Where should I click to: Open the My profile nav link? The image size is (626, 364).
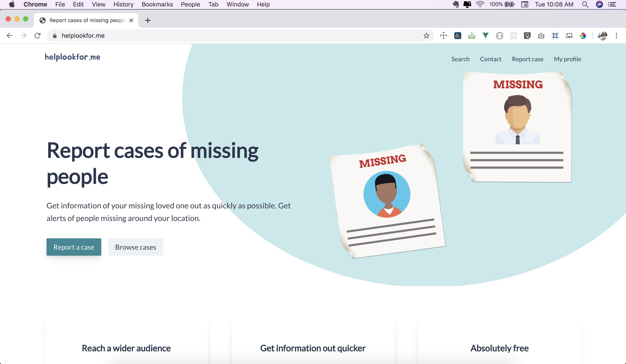pos(567,59)
